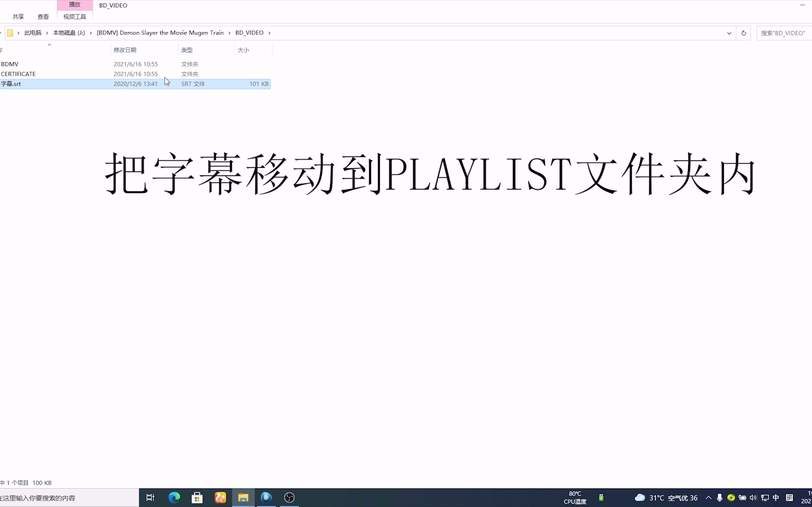The height and width of the screenshot is (507, 812).
Task: Navigate to 此电脑 via breadcrumb
Action: (x=33, y=33)
